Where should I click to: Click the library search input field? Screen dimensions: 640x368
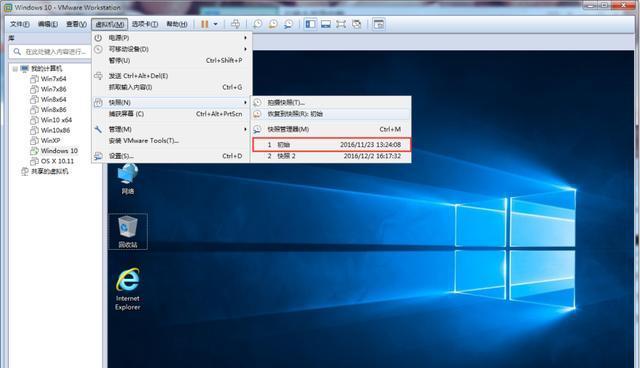[x=49, y=52]
